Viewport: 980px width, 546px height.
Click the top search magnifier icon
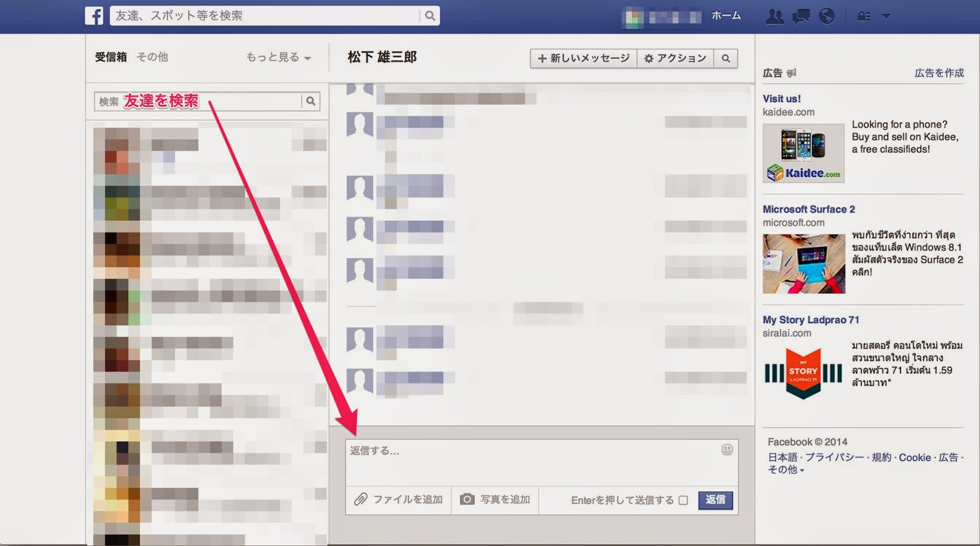click(430, 16)
